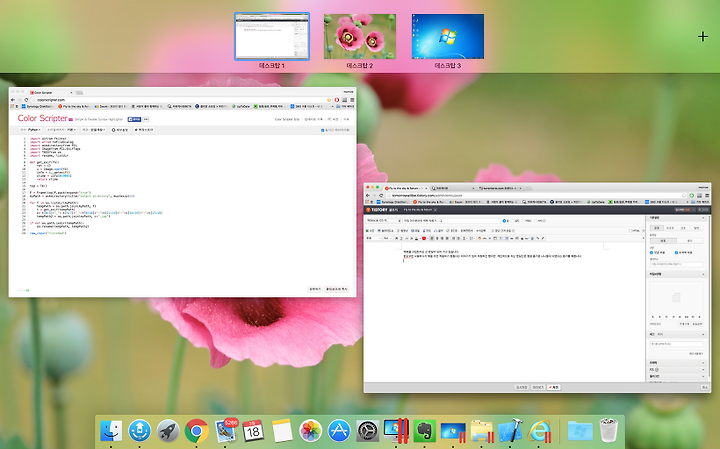Launch Google Chrome from the Dock
The width and height of the screenshot is (720, 449).
197,431
